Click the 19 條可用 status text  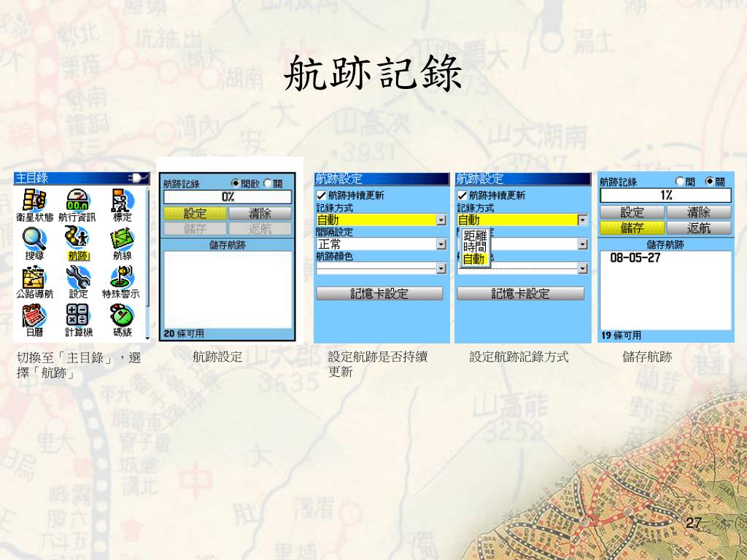pos(621,335)
